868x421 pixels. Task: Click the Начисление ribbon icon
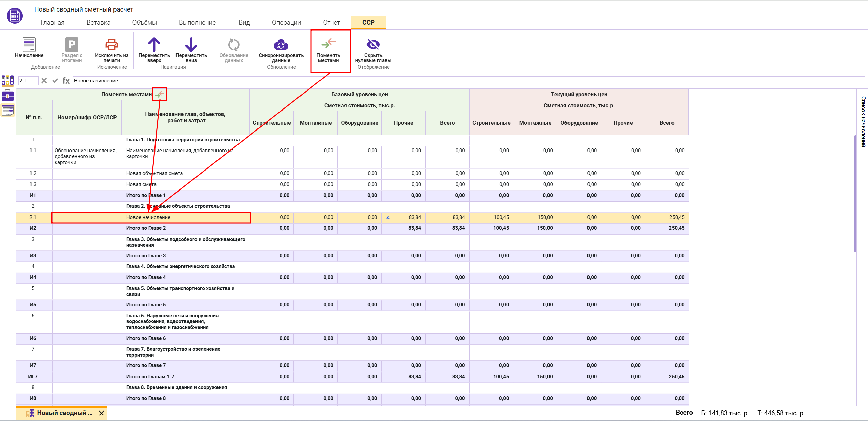[x=29, y=45]
